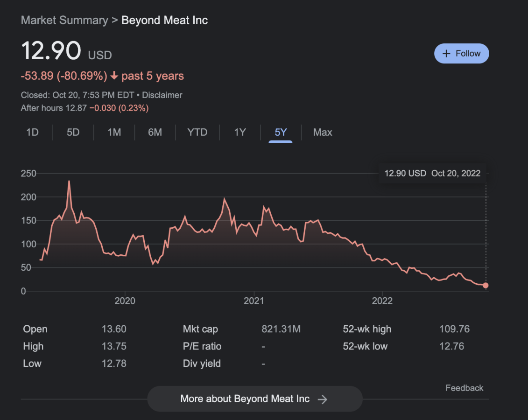Click the 100 y-axis label
The image size is (528, 420).
point(28,244)
